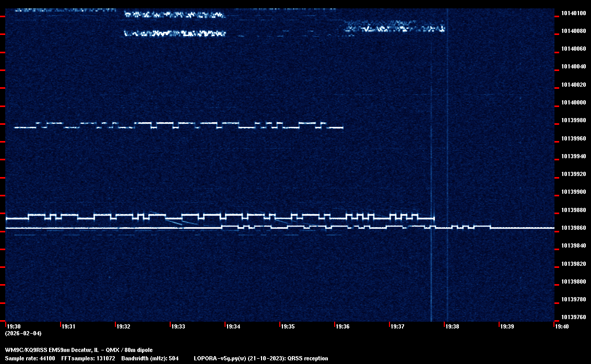Click the 10139860 frequency label
The height and width of the screenshot is (364, 591).
[x=573, y=228]
